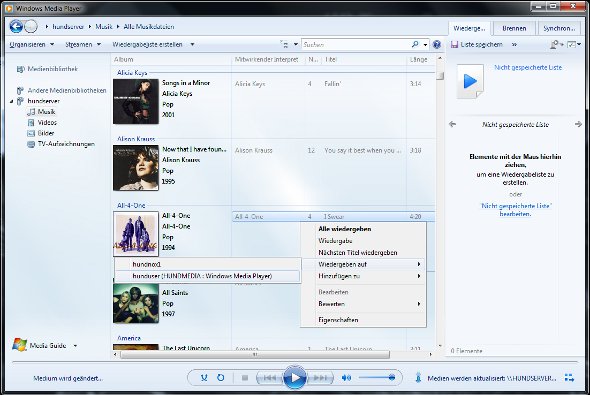Image resolution: width=590 pixels, height=395 pixels.
Task: Click the Stop button
Action: [245, 378]
